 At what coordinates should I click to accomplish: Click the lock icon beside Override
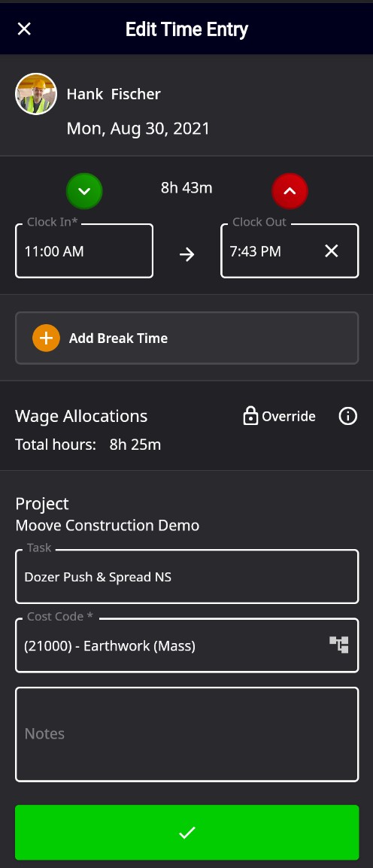250,416
